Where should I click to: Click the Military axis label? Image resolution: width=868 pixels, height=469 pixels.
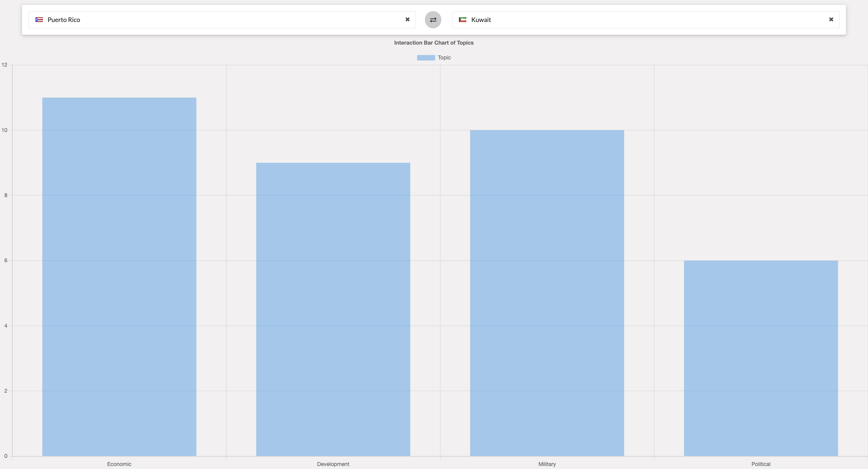[547, 464]
